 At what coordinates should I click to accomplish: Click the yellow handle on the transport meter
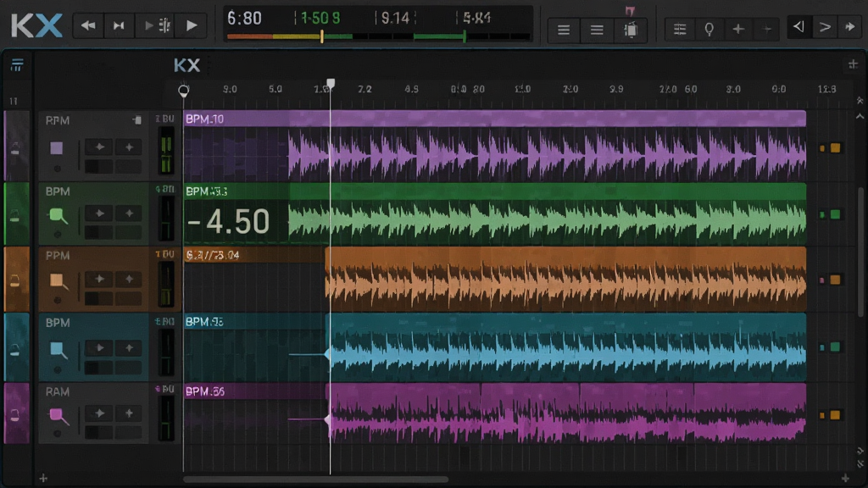[x=321, y=36]
